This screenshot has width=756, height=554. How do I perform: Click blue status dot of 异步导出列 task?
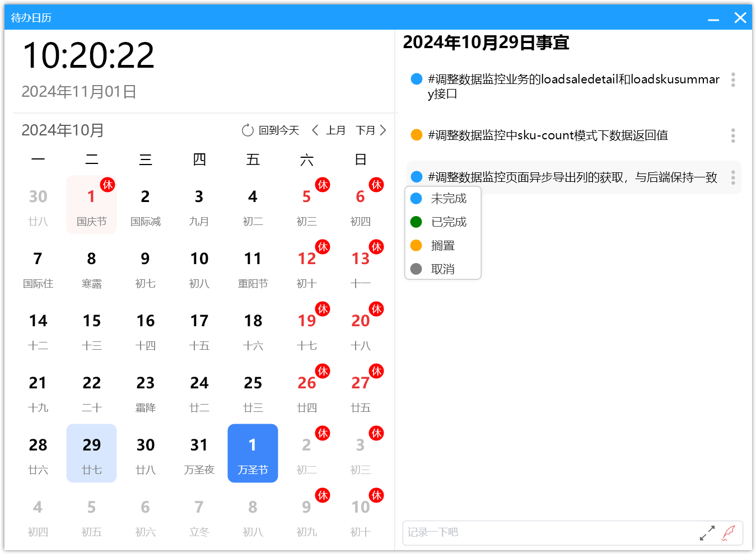click(x=417, y=177)
